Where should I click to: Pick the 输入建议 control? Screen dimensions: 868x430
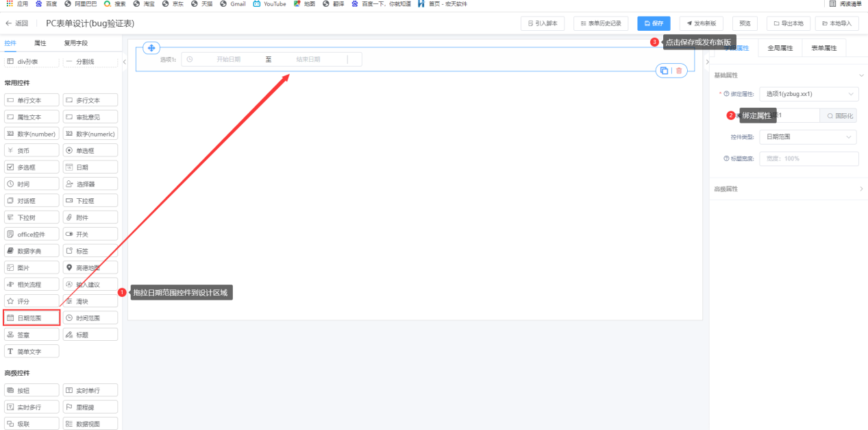pos(90,285)
